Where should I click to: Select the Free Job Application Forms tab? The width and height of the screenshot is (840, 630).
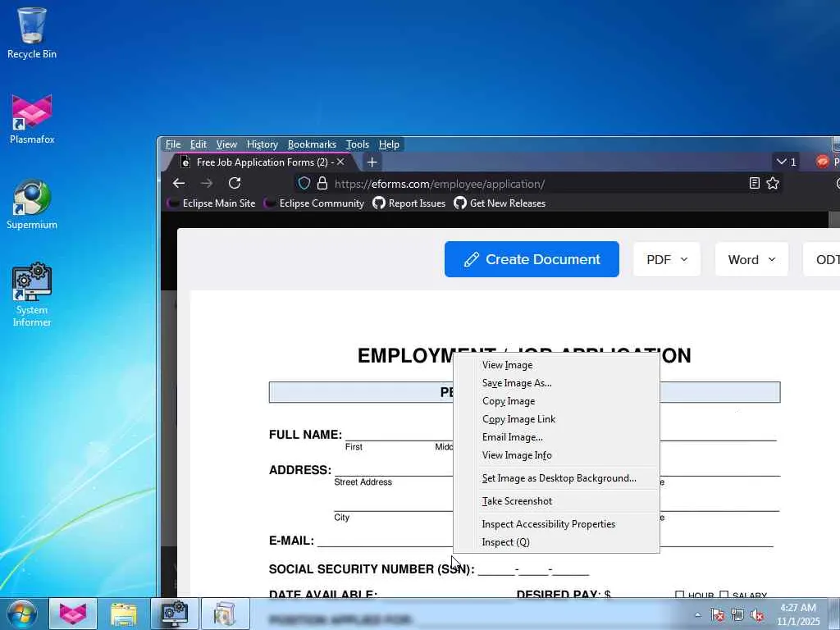(x=261, y=162)
